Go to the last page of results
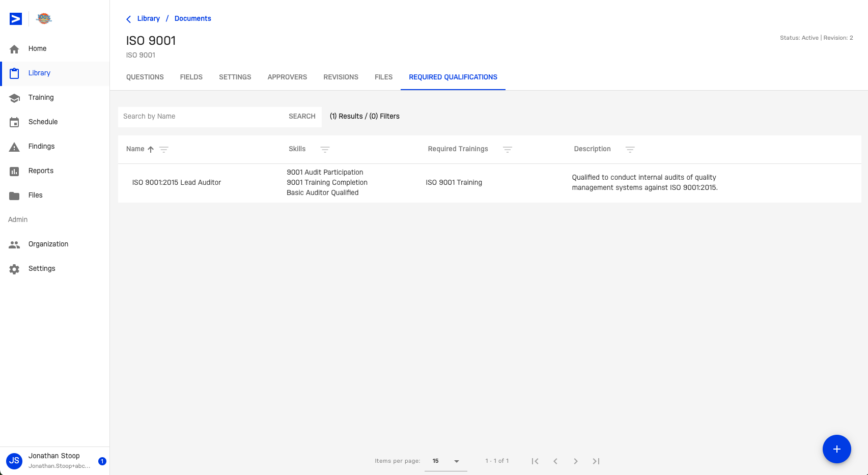 pyautogui.click(x=596, y=461)
